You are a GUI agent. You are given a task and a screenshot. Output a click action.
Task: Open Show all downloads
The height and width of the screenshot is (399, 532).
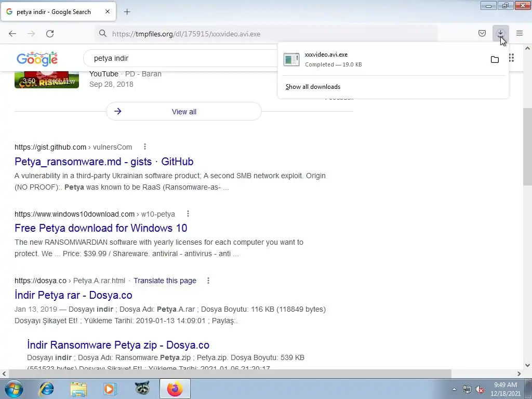[313, 87]
